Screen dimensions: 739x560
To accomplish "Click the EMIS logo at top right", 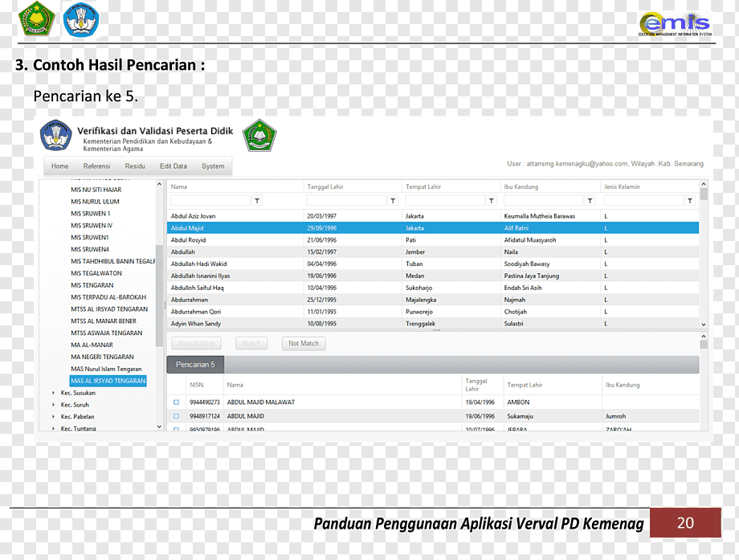I will tap(675, 24).
